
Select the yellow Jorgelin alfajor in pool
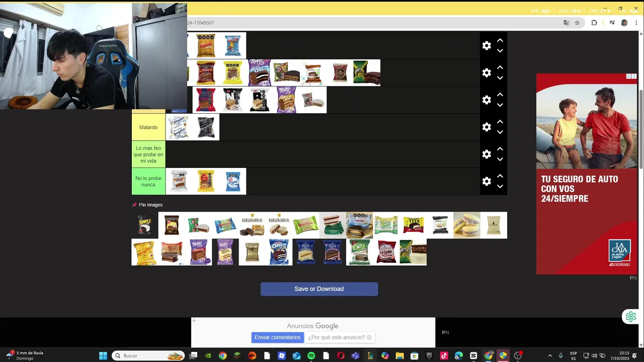click(x=145, y=252)
